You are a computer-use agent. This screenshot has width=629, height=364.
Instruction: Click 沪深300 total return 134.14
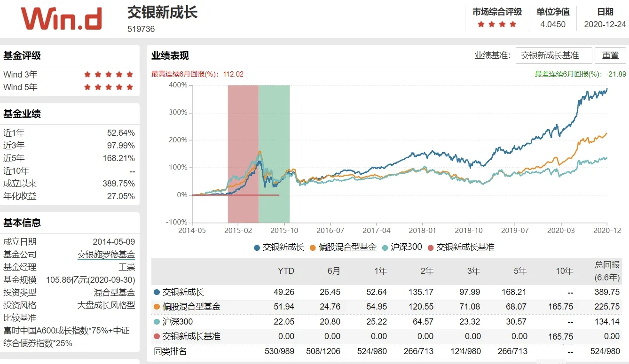click(607, 322)
